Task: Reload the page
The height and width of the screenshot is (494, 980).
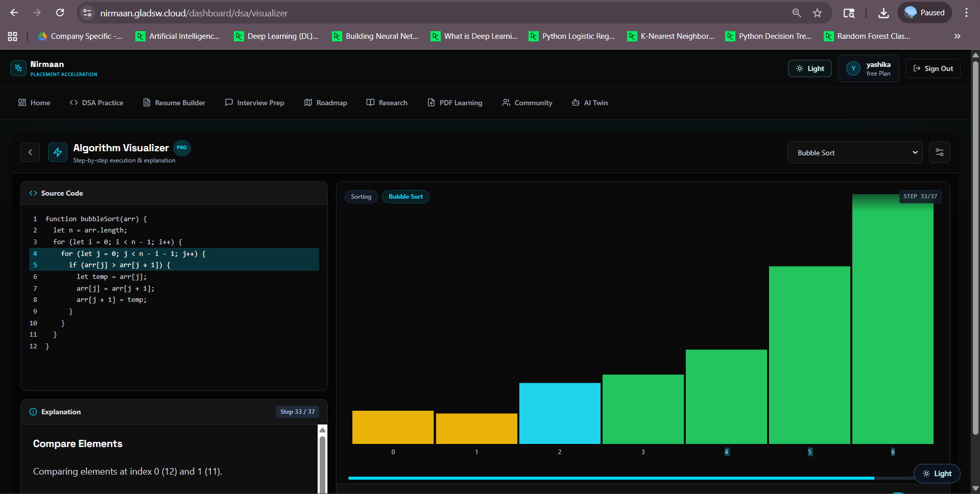Action: click(x=60, y=13)
